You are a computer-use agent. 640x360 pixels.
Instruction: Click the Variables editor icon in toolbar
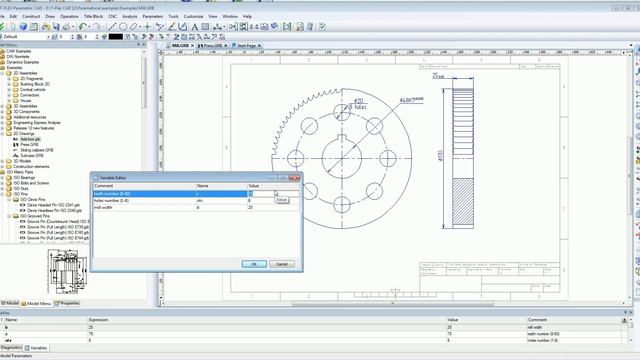[287, 27]
